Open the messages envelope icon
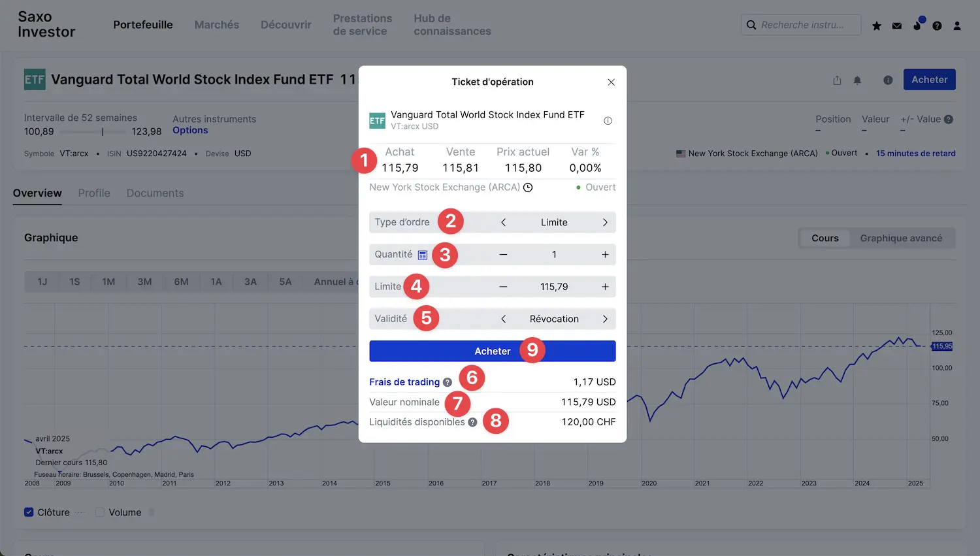 (x=897, y=26)
